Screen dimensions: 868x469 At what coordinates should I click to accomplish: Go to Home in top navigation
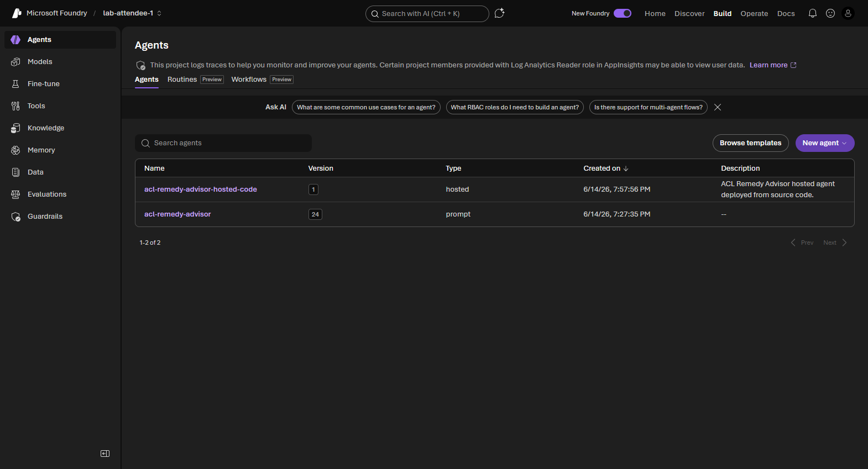click(x=655, y=13)
